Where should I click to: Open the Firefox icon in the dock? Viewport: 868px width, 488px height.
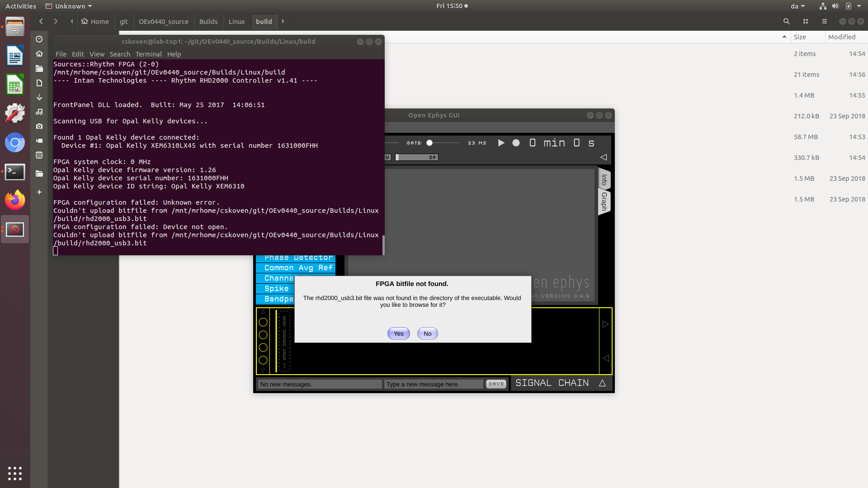(x=15, y=200)
